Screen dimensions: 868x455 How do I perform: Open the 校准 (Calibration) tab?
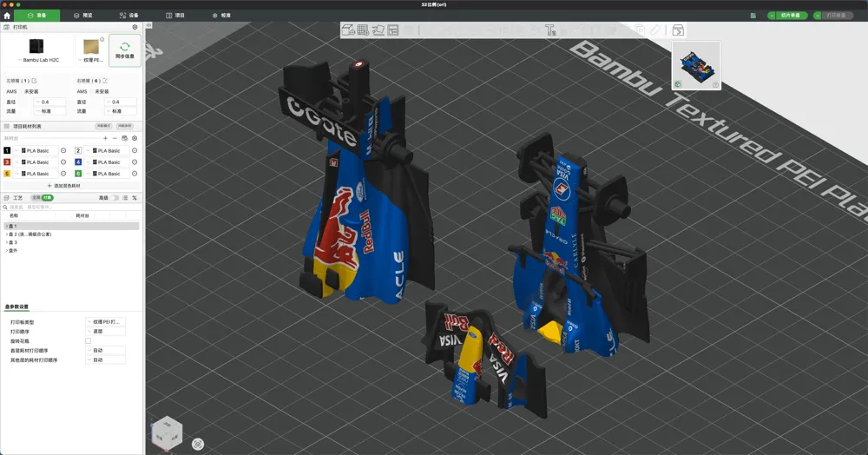[221, 16]
